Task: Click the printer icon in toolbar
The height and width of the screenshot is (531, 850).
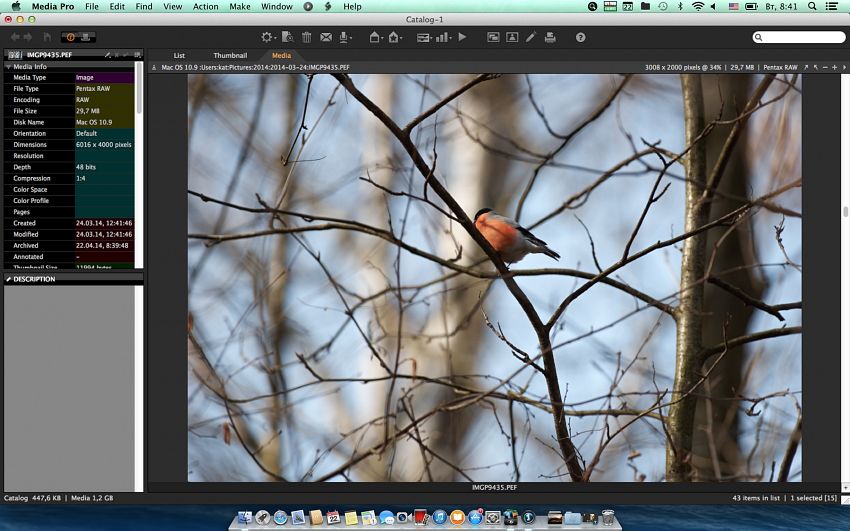Action: pos(550,37)
